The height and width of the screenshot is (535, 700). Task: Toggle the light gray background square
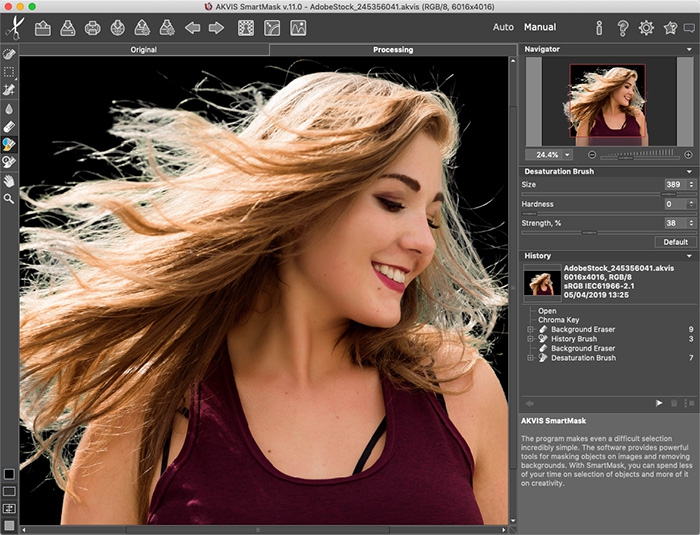pos(9,526)
